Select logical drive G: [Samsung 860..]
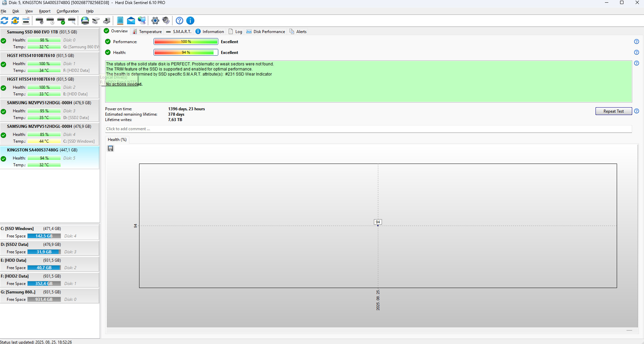This screenshot has width=644, height=344. click(50, 295)
